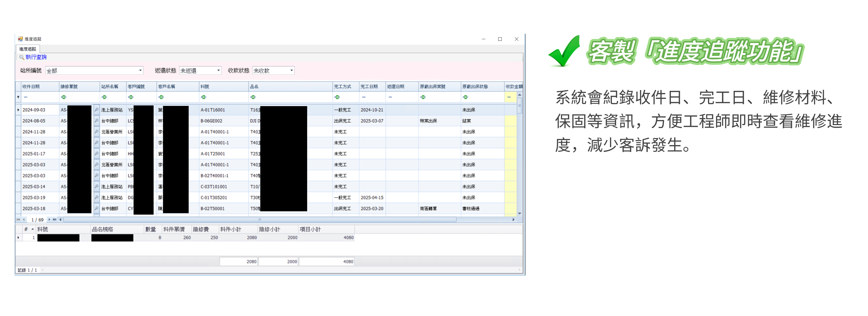Select the 進度追蹤 tab

click(28, 49)
